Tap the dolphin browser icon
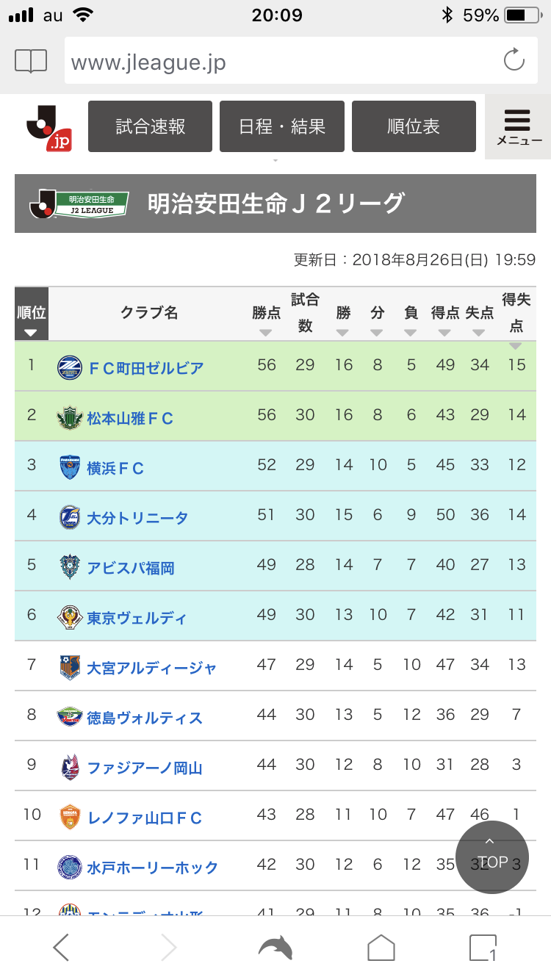Screen dimensions: 551x980 [x=275, y=948]
